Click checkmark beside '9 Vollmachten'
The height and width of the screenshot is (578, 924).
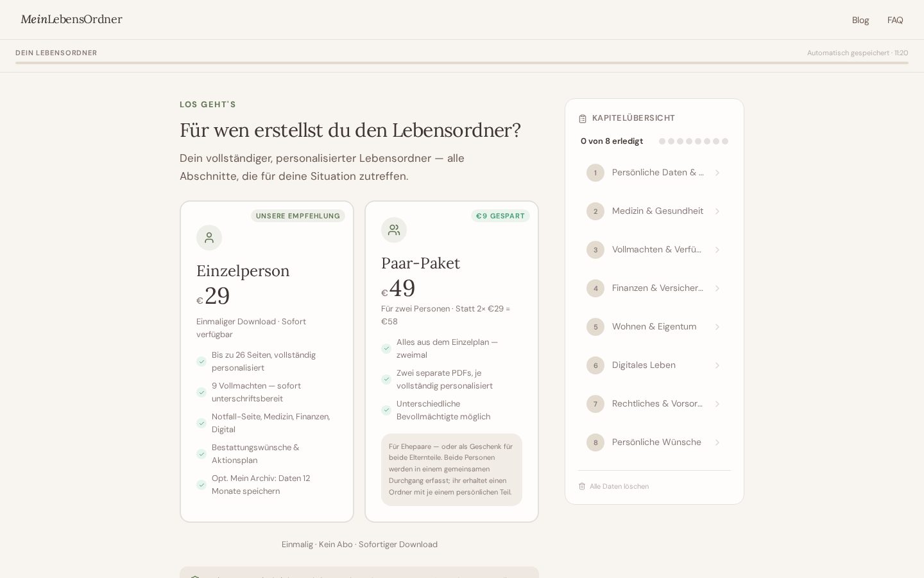pyautogui.click(x=201, y=392)
